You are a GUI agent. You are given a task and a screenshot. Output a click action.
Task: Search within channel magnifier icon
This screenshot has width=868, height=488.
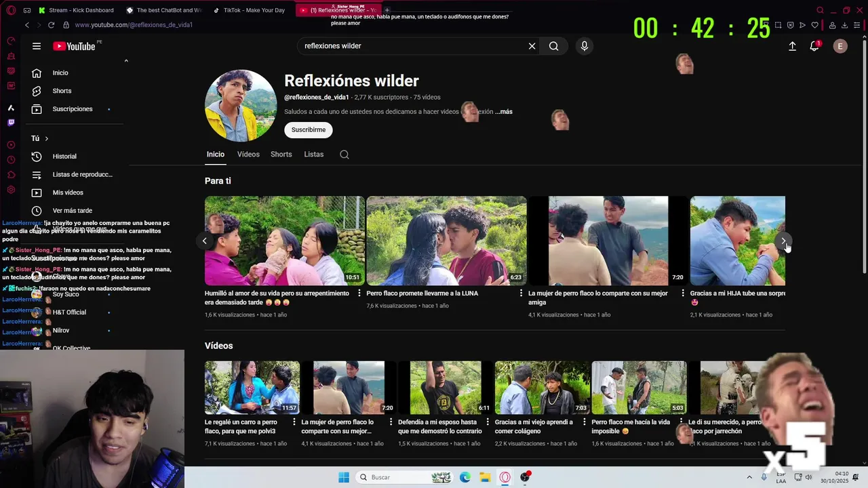tap(344, 155)
